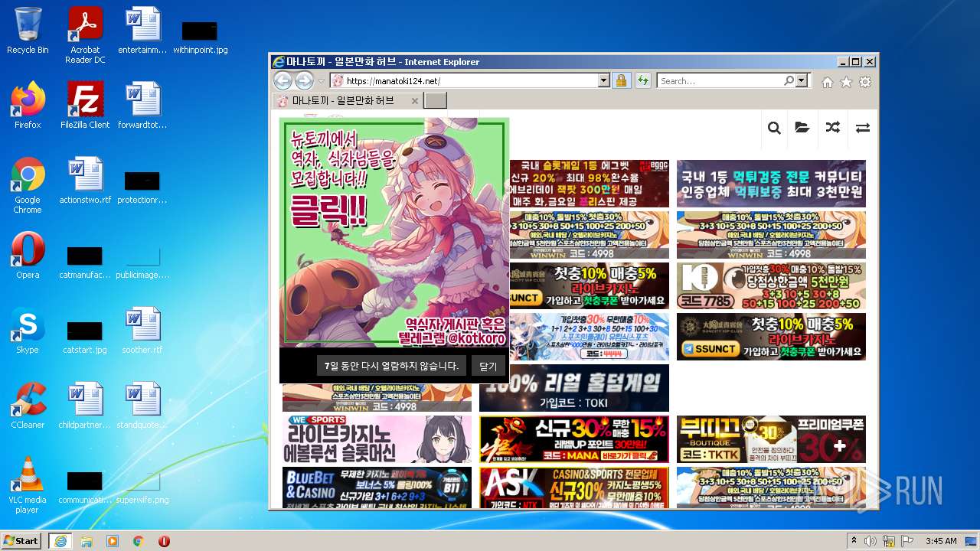Click the Opera taskbar icon
The width and height of the screenshot is (980, 551).
point(164,541)
